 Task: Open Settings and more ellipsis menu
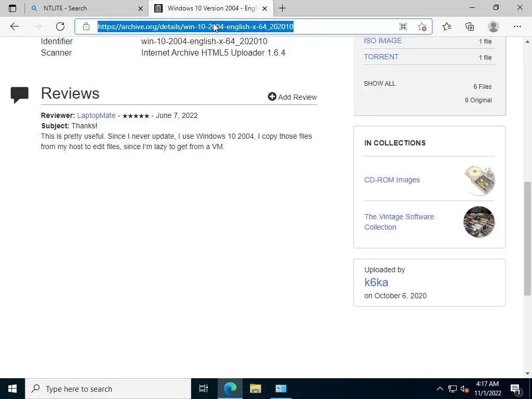(517, 26)
